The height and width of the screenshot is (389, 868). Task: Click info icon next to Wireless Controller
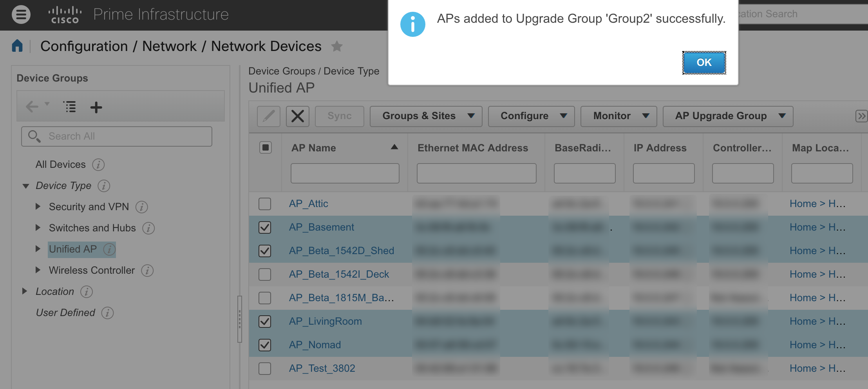[x=147, y=271]
